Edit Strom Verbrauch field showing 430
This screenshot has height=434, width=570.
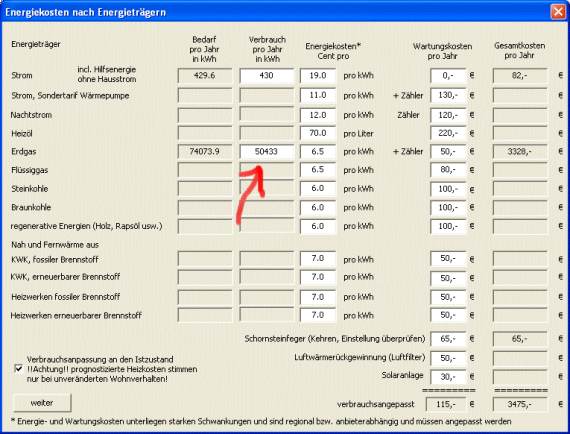pos(266,76)
